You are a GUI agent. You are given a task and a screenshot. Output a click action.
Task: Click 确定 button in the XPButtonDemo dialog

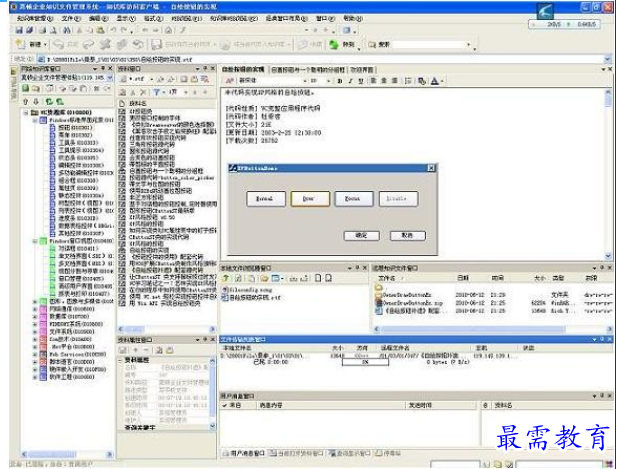click(361, 235)
